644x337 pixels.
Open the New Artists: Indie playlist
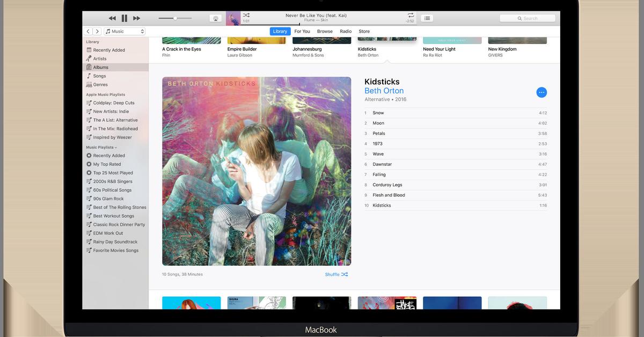[x=115, y=112]
